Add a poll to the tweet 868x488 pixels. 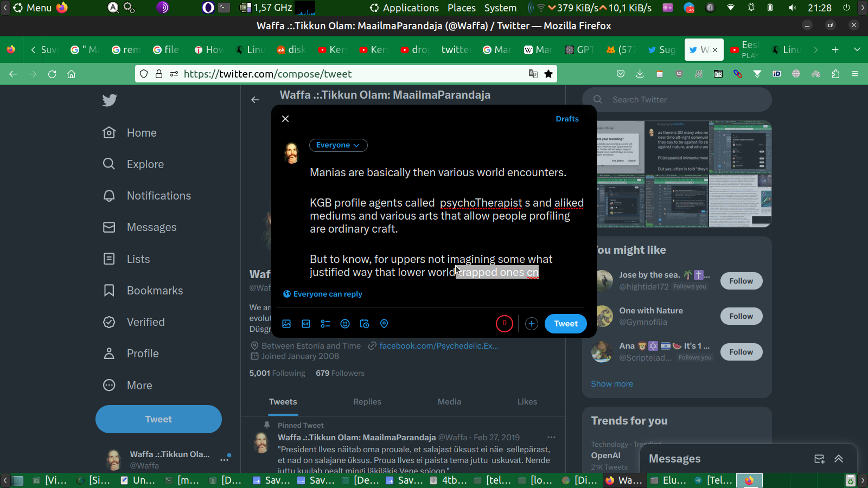pos(325,324)
